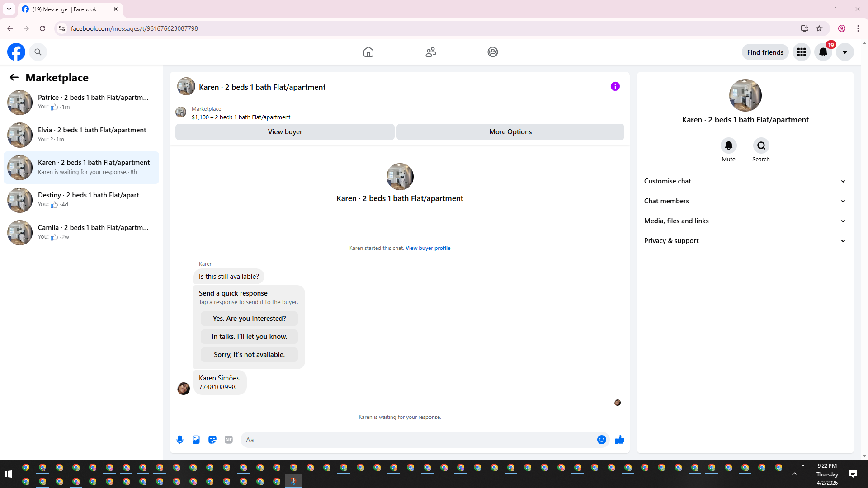Screen dimensions: 868x488
Task: Open the account dropdown arrow
Action: tap(845, 52)
